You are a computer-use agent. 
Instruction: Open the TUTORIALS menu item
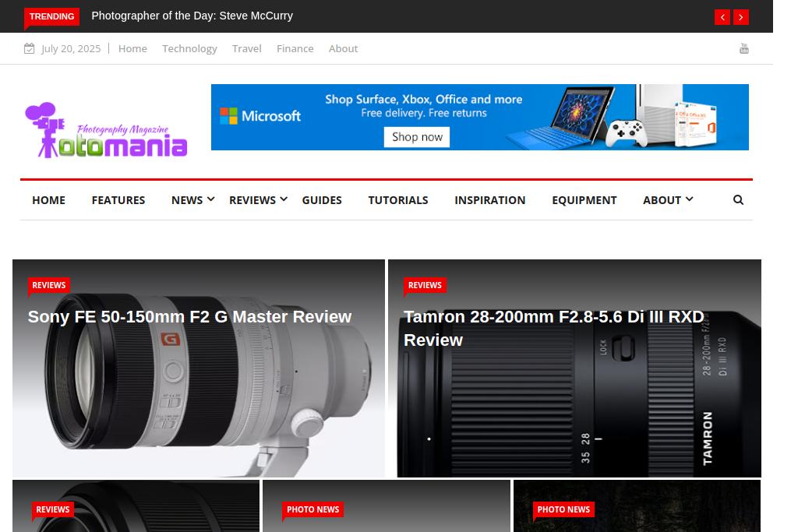[398, 200]
